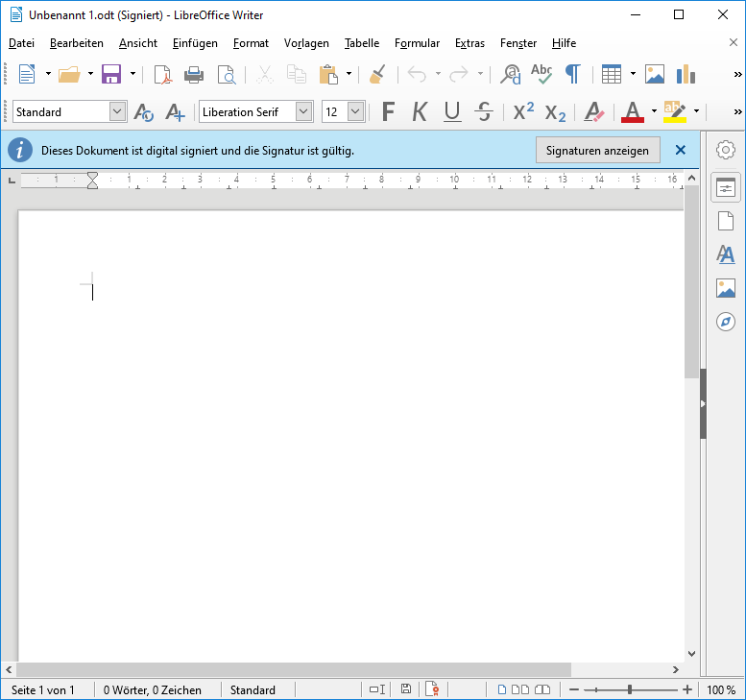Click the Paste clipboard icon
This screenshot has width=746, height=700.
[x=328, y=75]
